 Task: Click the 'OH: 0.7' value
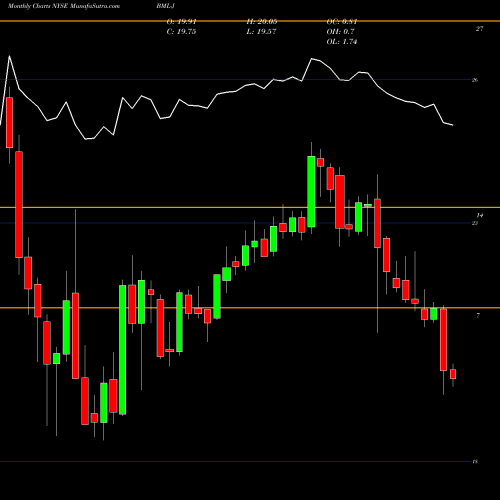pyautogui.click(x=340, y=32)
